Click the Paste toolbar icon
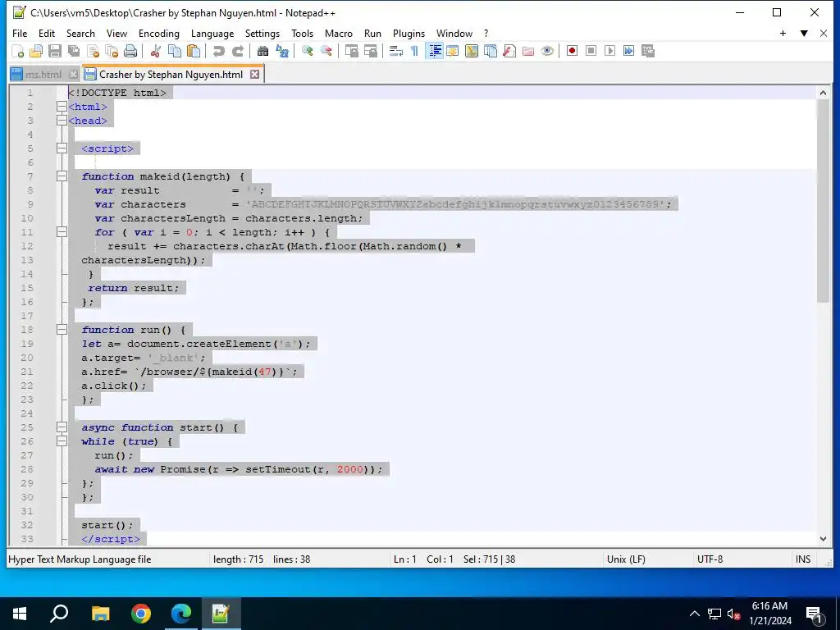840x630 pixels. tap(194, 51)
